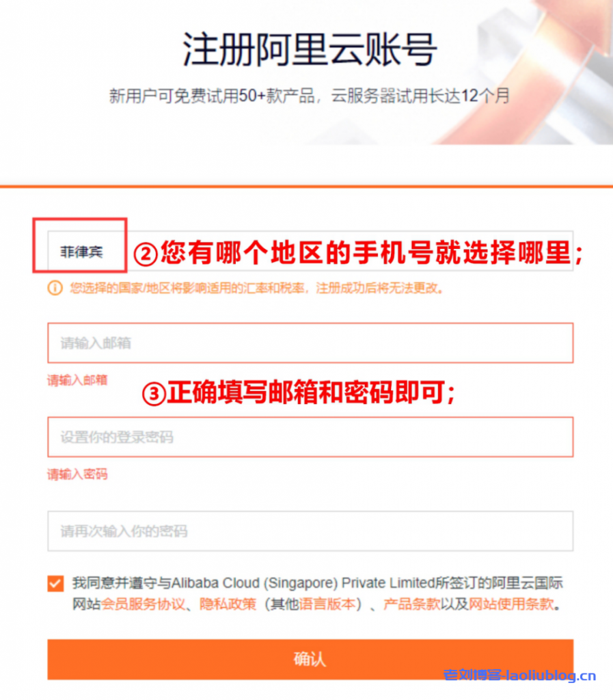Click the red 请输入密码 error message
613x700 pixels.
pos(78,474)
